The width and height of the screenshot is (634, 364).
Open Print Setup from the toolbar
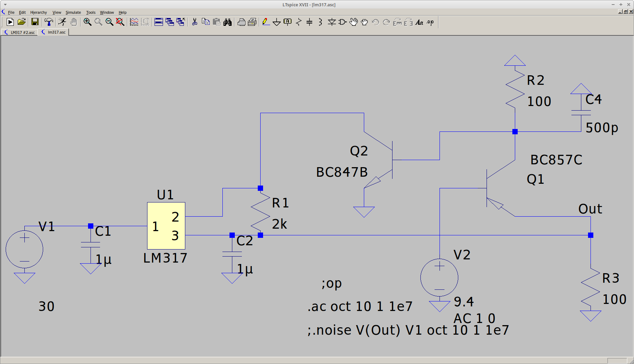pos(242,22)
